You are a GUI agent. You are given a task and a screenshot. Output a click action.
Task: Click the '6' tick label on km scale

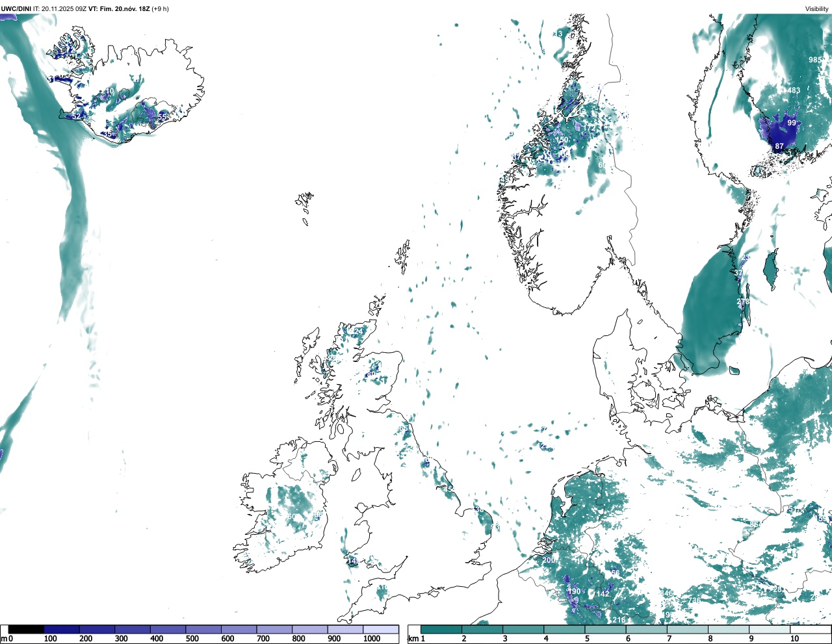click(x=628, y=639)
